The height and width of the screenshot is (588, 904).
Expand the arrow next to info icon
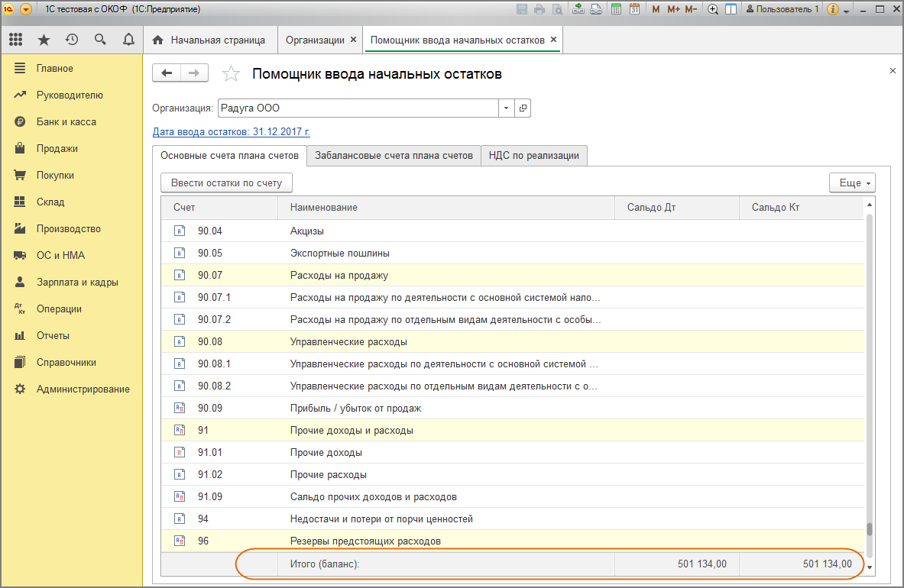tap(847, 11)
